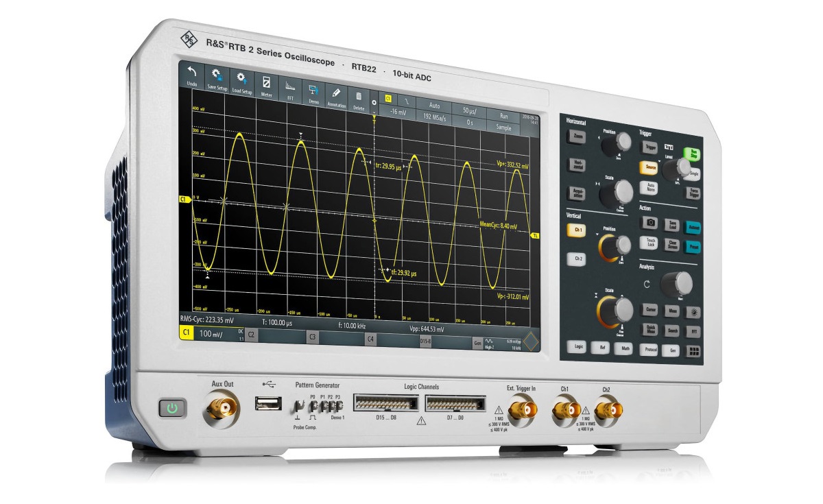
Task: Open the 192 MSa/s sample rate field
Action: (x=434, y=117)
